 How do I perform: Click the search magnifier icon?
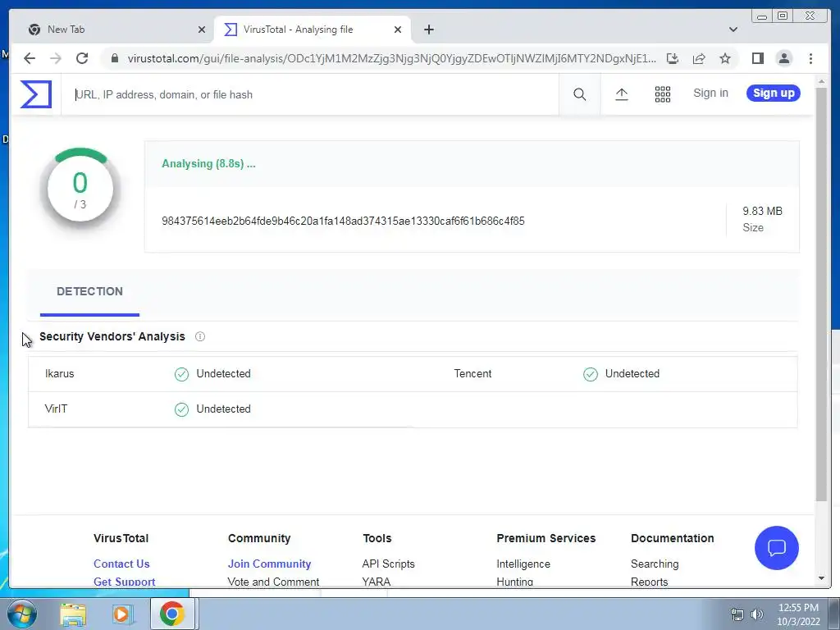pos(579,95)
